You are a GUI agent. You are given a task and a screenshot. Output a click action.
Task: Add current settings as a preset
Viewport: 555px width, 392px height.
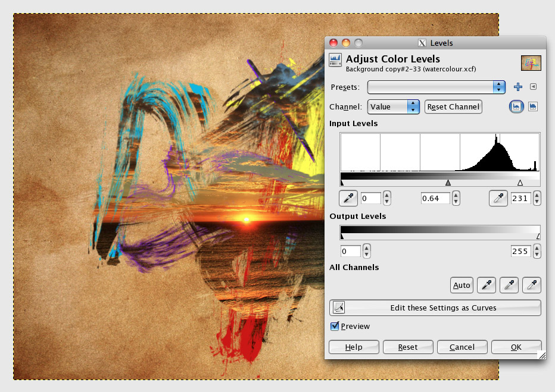tap(518, 87)
